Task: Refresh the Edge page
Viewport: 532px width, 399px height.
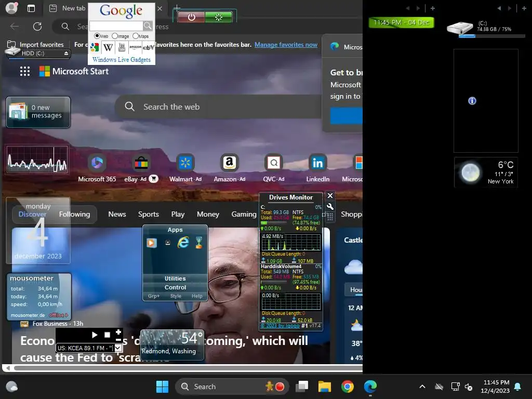Action: (x=37, y=26)
